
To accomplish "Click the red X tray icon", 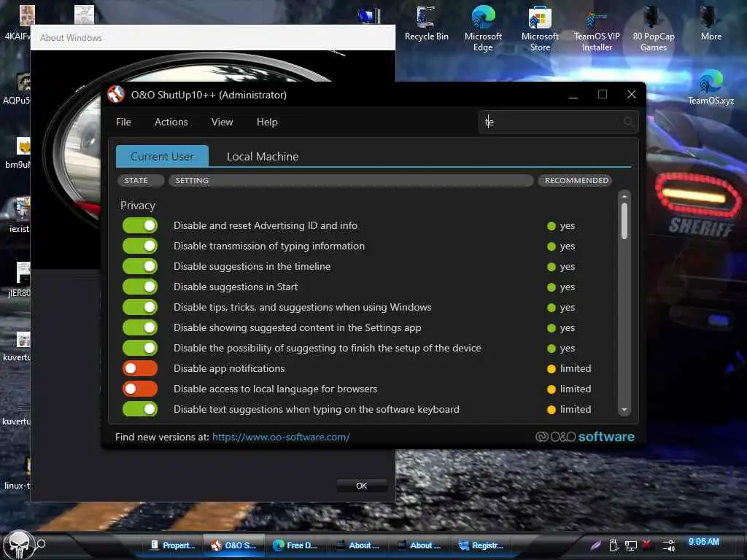I will point(646,544).
